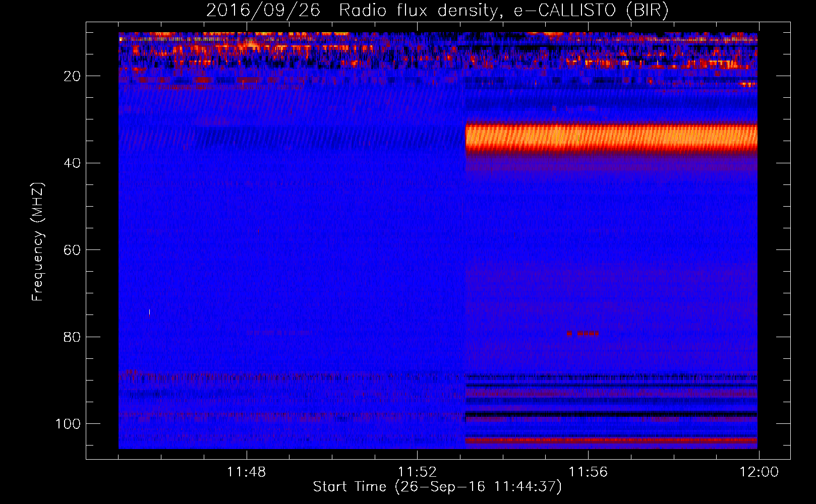This screenshot has width=816, height=504.
Task: Click the bright orange emission band near 35 MHz
Action: click(x=611, y=137)
